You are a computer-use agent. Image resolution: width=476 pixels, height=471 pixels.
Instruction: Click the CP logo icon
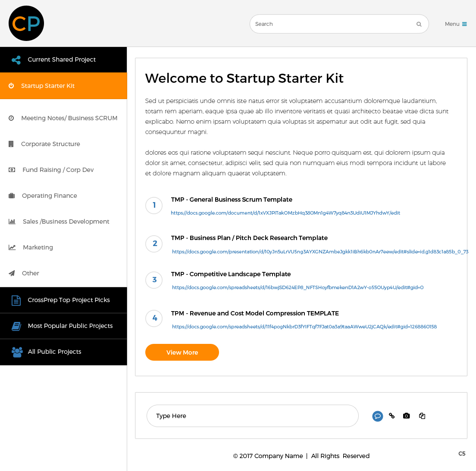[x=26, y=23]
